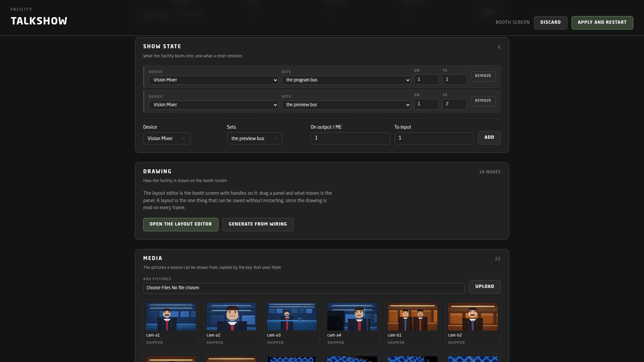Remove the program bus show state row
The image size is (644, 362).
(483, 76)
